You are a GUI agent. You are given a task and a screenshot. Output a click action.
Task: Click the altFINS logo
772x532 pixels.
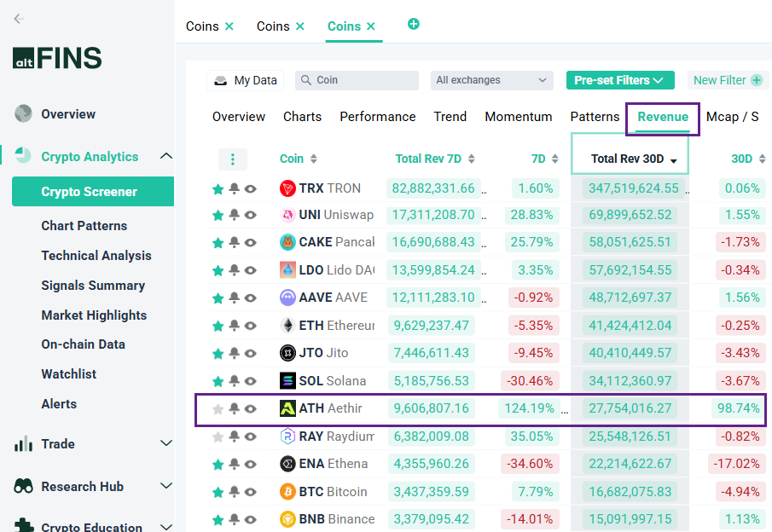[x=57, y=58]
